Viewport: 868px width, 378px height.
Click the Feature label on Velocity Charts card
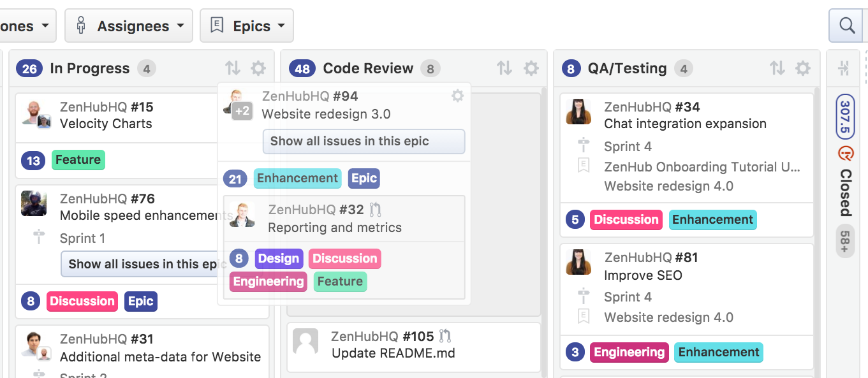(78, 160)
